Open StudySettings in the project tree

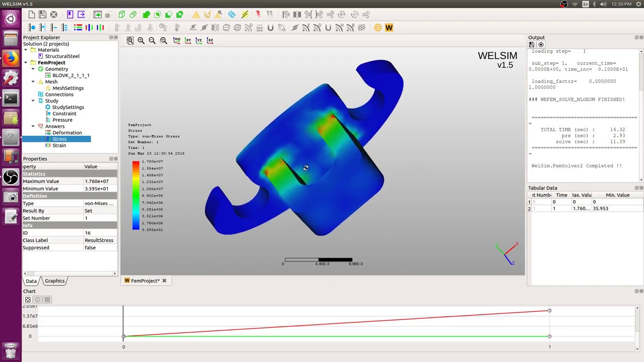(x=68, y=107)
